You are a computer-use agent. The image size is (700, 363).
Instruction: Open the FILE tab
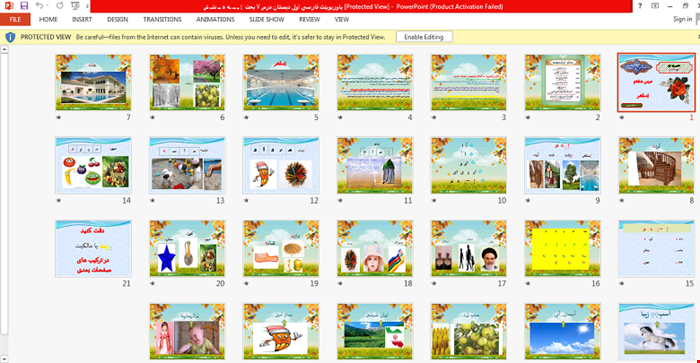tap(15, 19)
